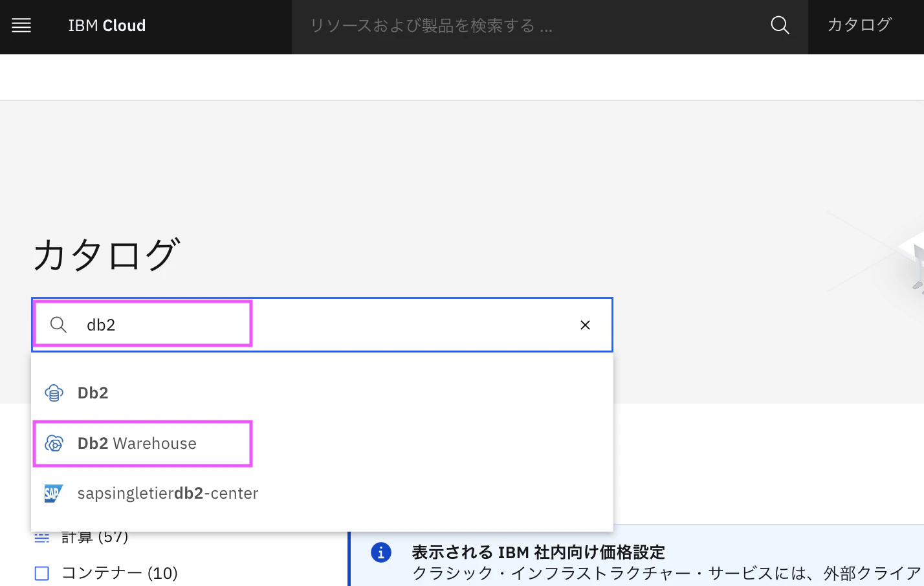Click the info icon in pricing notice
The height and width of the screenshot is (586, 924).
[381, 552]
